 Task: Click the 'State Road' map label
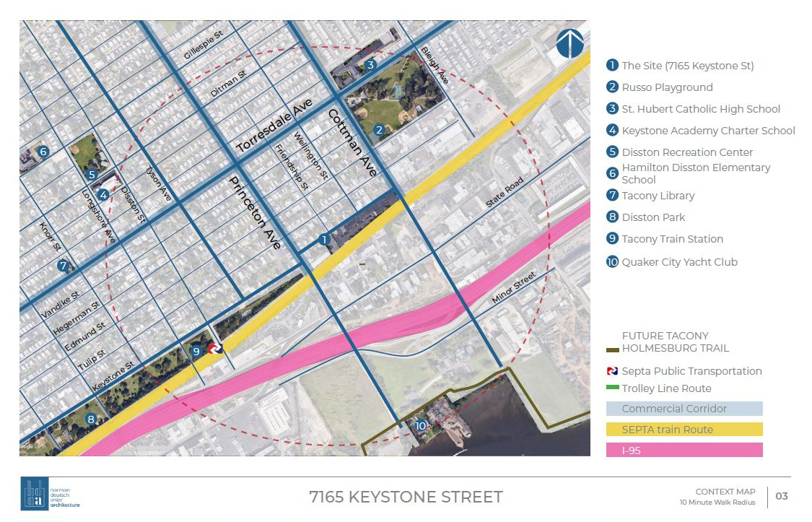pos(505,192)
